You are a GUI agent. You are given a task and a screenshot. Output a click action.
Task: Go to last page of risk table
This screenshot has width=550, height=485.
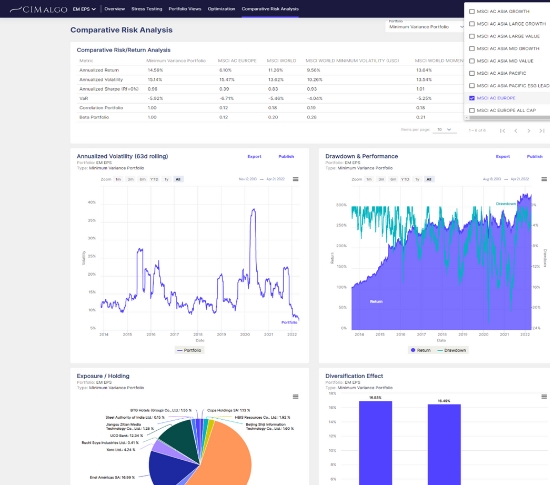[x=542, y=130]
